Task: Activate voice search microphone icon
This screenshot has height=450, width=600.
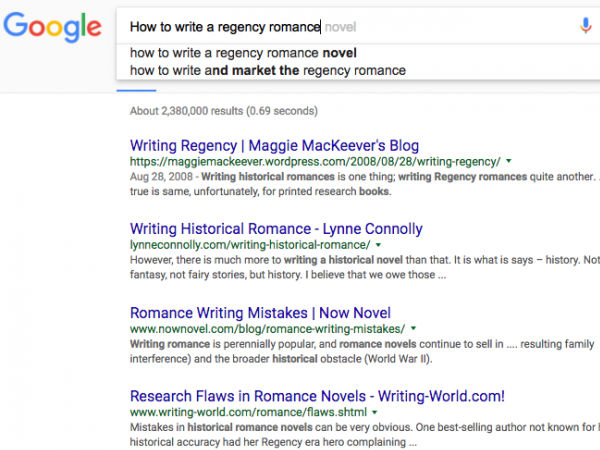Action: [585, 26]
